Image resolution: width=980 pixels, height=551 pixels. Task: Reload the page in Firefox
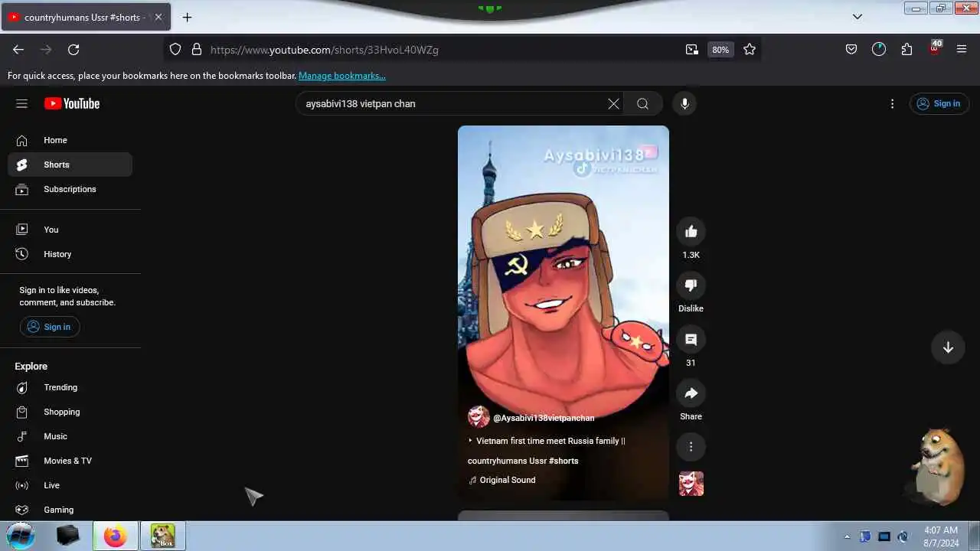pyautogui.click(x=73, y=50)
